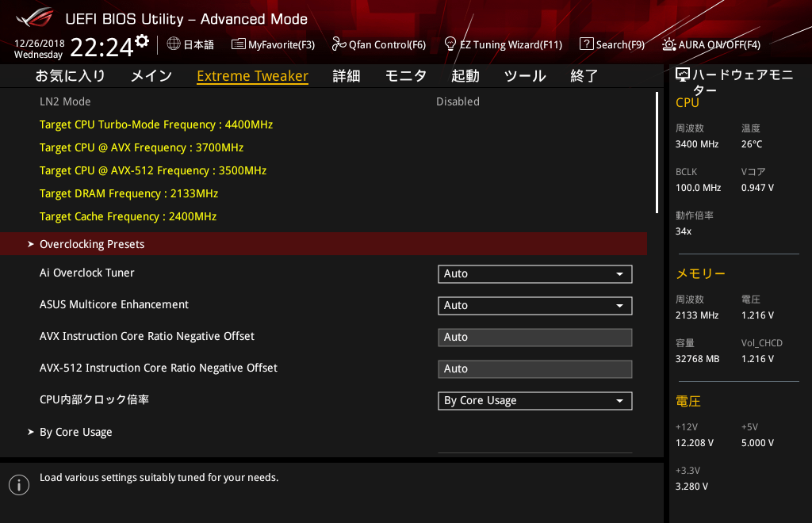
Task: Click Target CPU Turbo-Mode Frequency : 4400MHz
Action: pos(156,124)
